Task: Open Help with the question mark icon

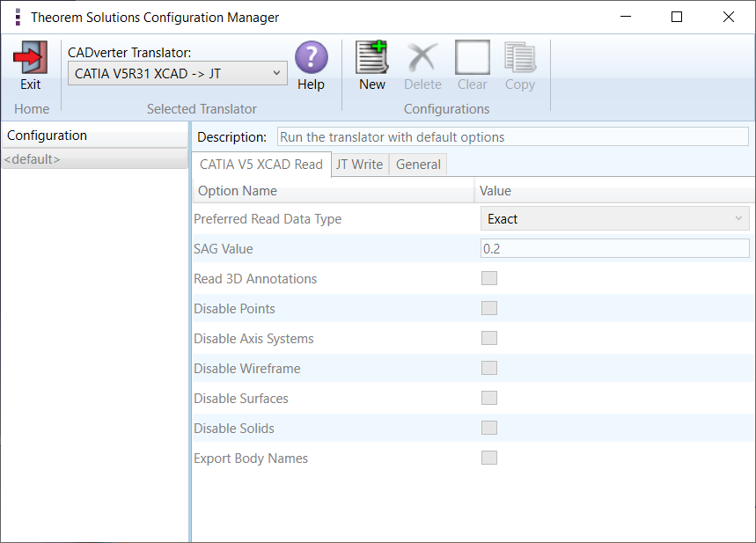Action: point(311,57)
